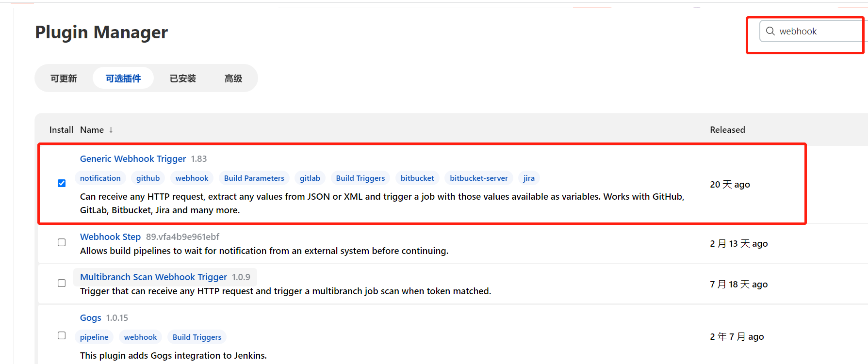Click version 1.0.15 text
The image size is (868, 364).
(x=117, y=318)
